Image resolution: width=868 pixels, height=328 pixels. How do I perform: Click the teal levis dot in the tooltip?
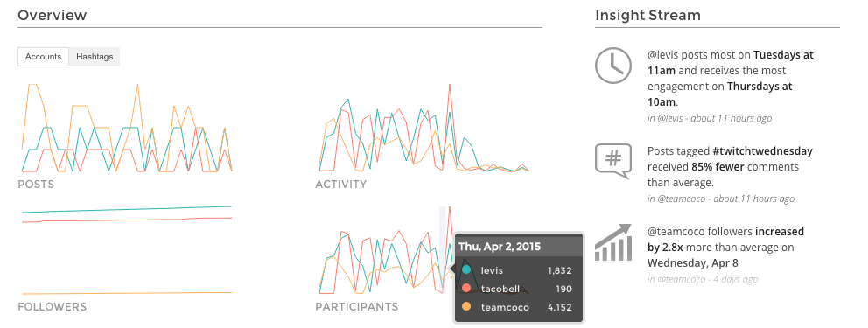(x=466, y=270)
